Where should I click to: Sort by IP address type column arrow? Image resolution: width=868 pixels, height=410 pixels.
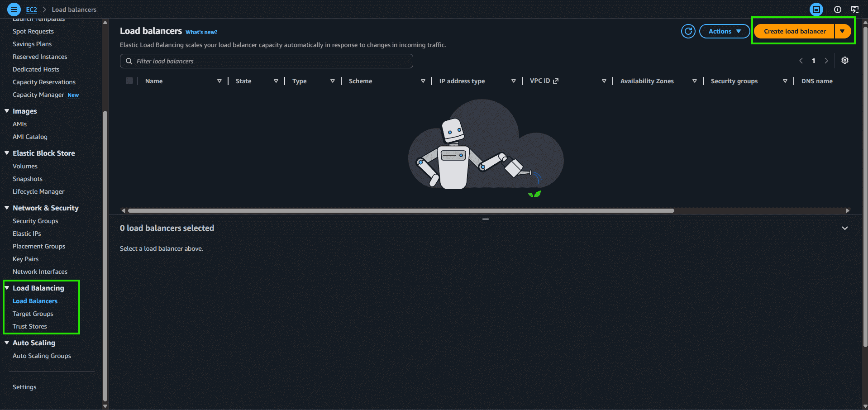click(x=514, y=81)
